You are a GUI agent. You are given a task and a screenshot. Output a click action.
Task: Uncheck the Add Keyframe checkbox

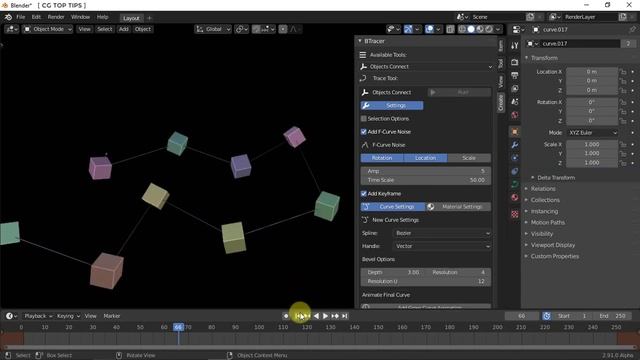click(x=364, y=193)
